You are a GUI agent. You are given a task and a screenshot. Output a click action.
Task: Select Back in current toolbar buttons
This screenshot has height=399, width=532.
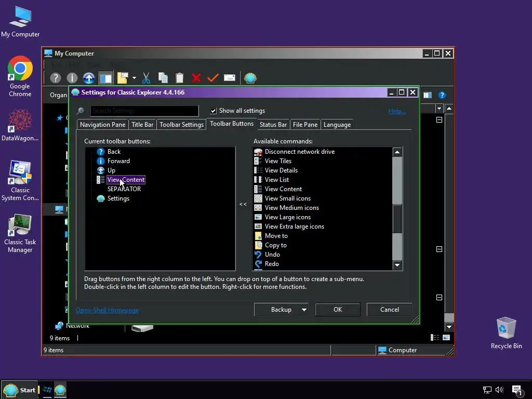[x=114, y=152]
